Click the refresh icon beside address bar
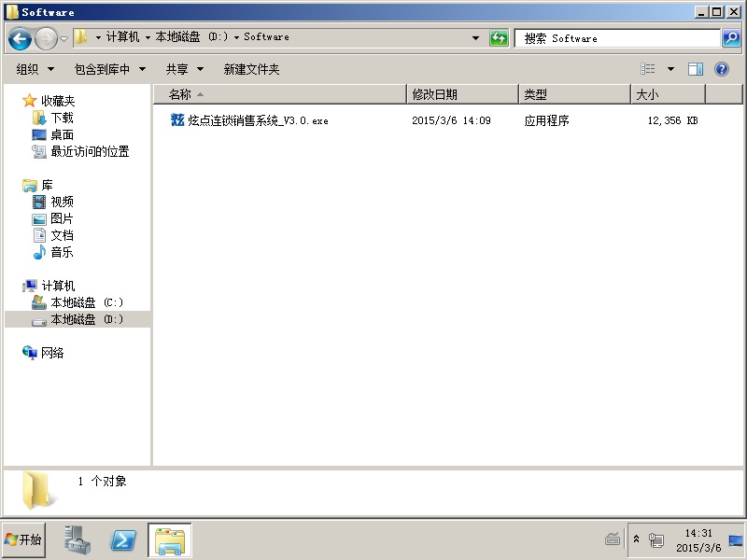This screenshot has height=560, width=747. pos(500,38)
